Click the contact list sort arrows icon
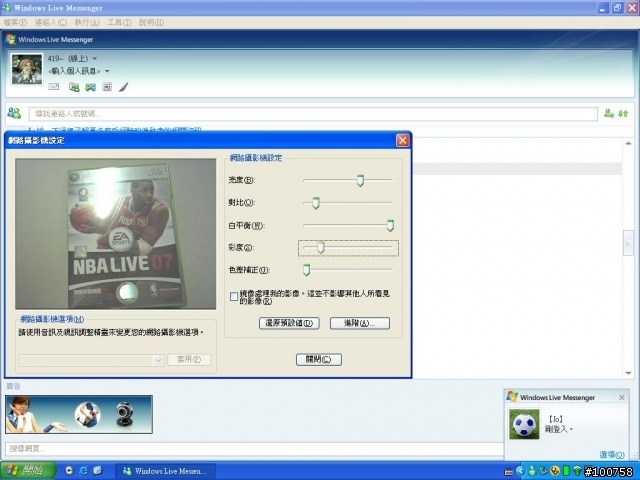The width and height of the screenshot is (640, 480). (623, 113)
